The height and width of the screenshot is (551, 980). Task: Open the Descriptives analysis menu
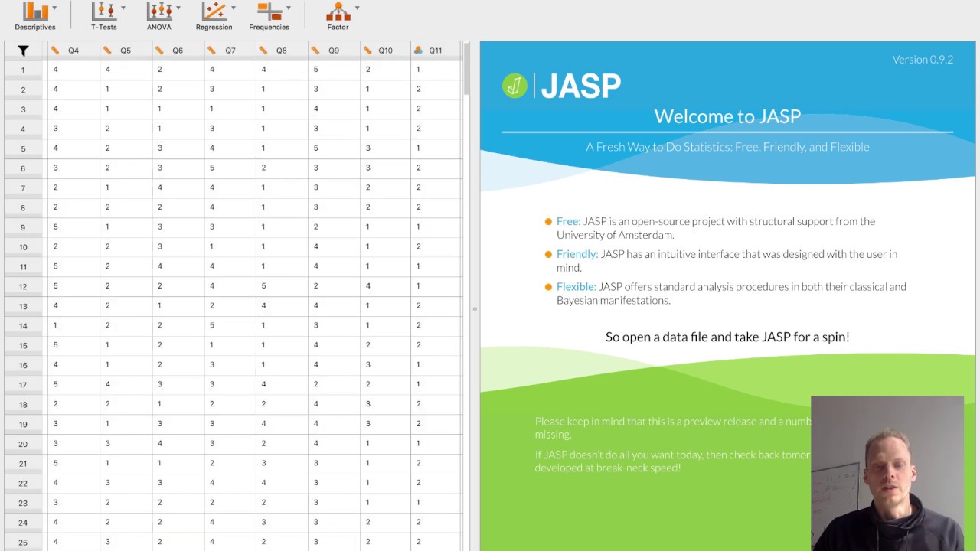[x=35, y=16]
